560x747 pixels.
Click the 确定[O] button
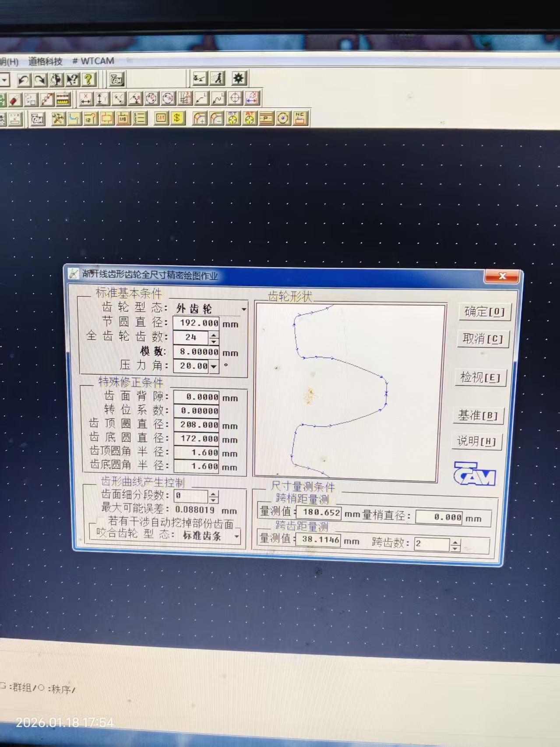tap(485, 312)
